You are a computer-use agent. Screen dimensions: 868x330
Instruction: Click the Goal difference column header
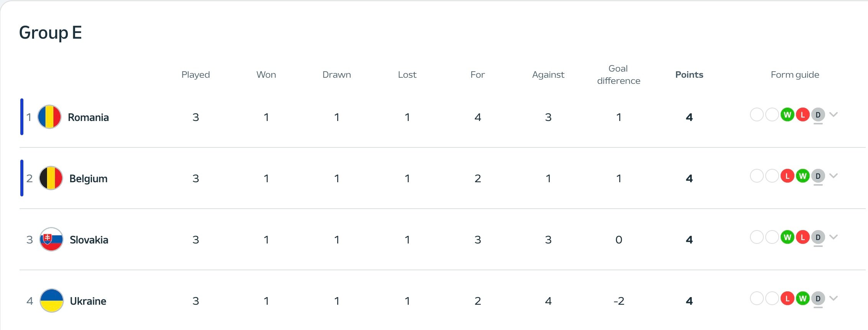(x=619, y=75)
